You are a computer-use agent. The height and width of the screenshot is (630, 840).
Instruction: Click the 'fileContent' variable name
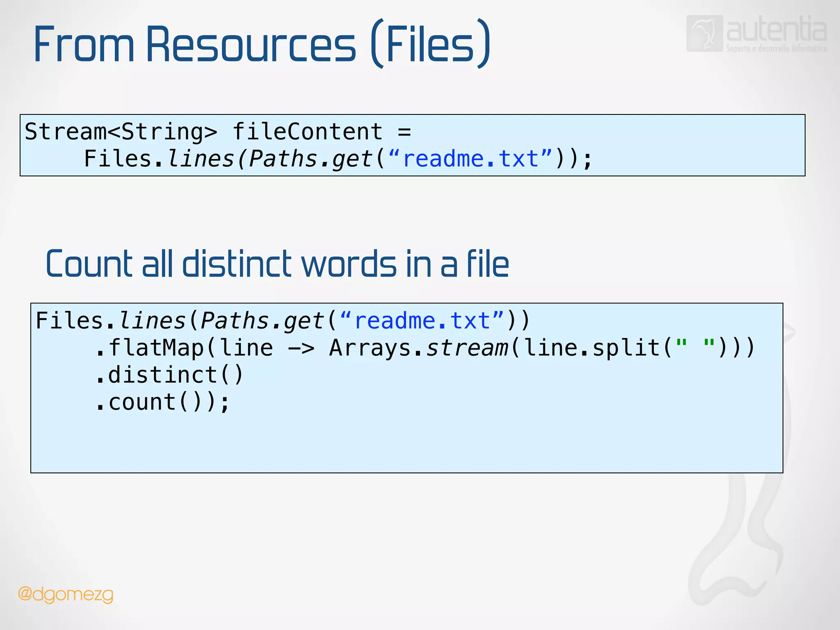[x=308, y=132]
